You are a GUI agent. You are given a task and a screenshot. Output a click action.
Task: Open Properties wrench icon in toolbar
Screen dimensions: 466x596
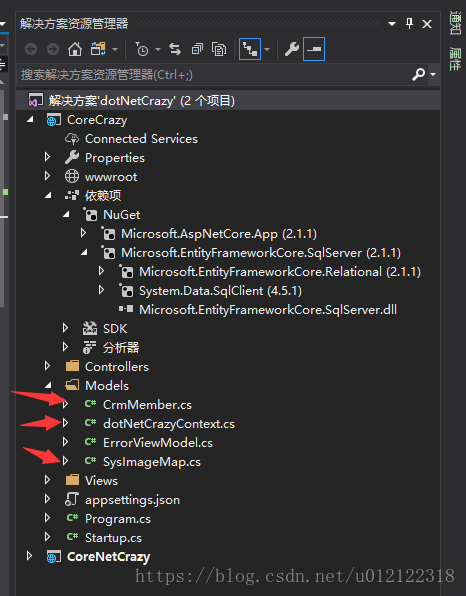292,49
